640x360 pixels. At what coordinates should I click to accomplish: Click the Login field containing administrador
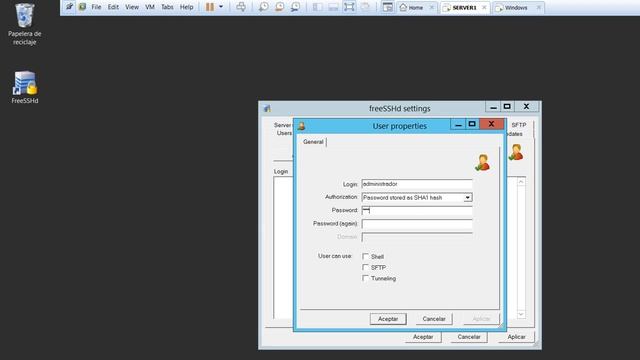pyautogui.click(x=417, y=184)
